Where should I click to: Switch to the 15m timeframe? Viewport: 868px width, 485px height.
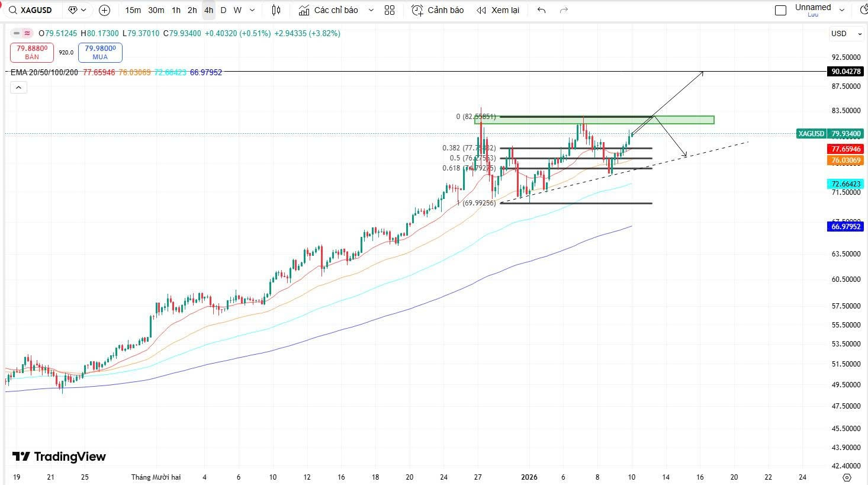(133, 10)
